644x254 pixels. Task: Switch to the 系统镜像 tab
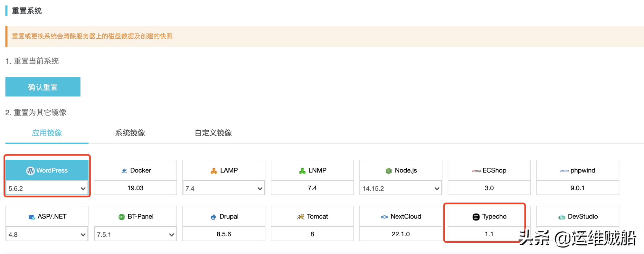[130, 133]
